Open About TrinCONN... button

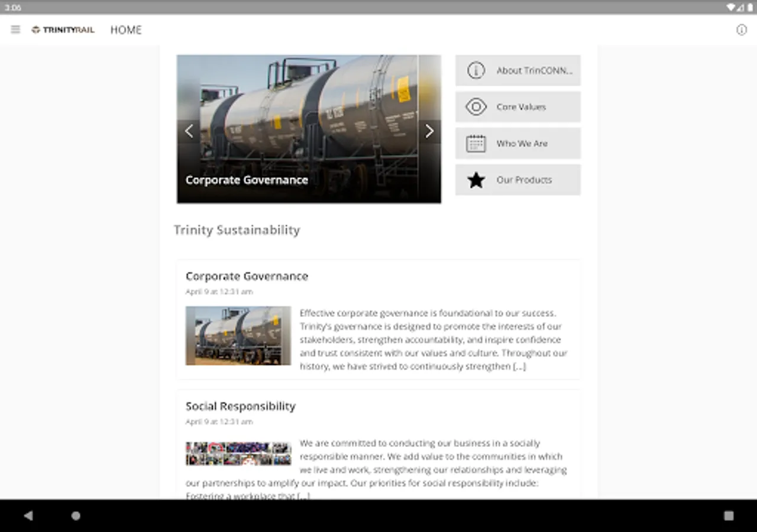pos(518,70)
